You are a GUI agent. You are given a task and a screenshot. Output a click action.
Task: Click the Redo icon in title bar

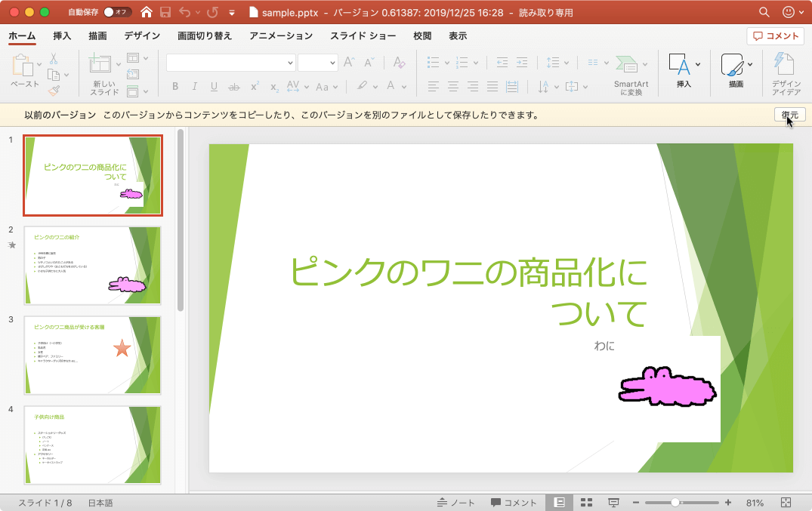point(211,12)
